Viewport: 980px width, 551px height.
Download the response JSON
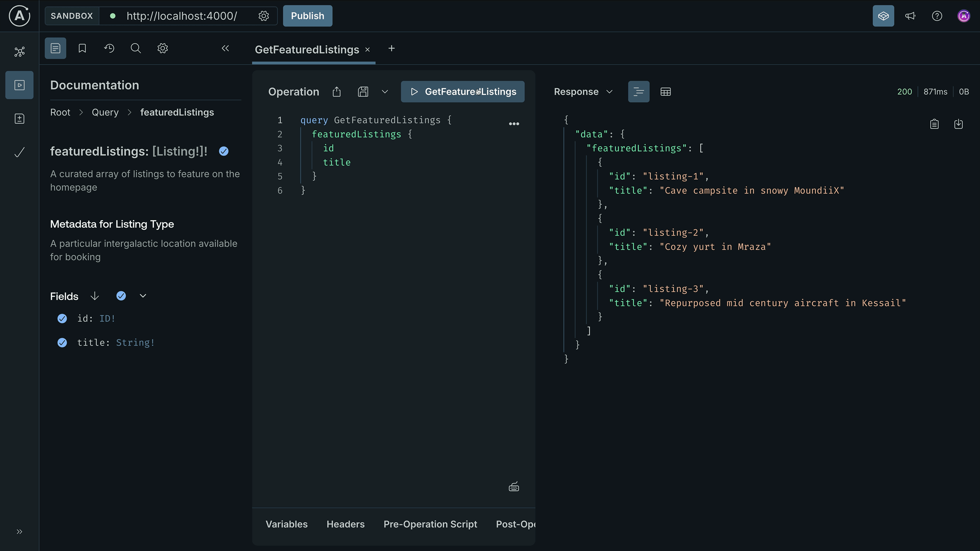coord(959,124)
